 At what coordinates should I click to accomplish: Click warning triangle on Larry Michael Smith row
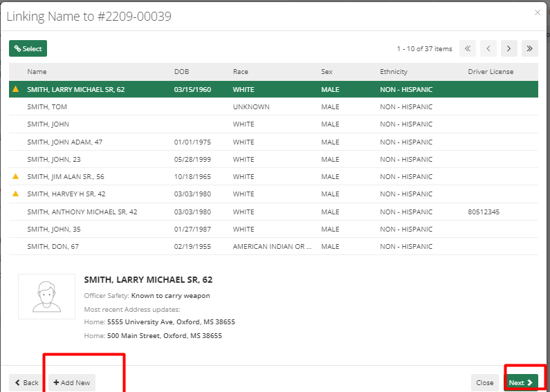click(x=15, y=89)
